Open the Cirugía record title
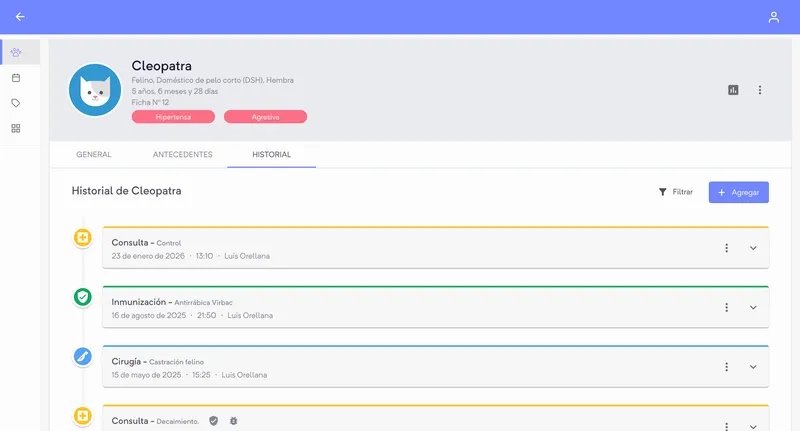The width and height of the screenshot is (800, 431). (158, 362)
